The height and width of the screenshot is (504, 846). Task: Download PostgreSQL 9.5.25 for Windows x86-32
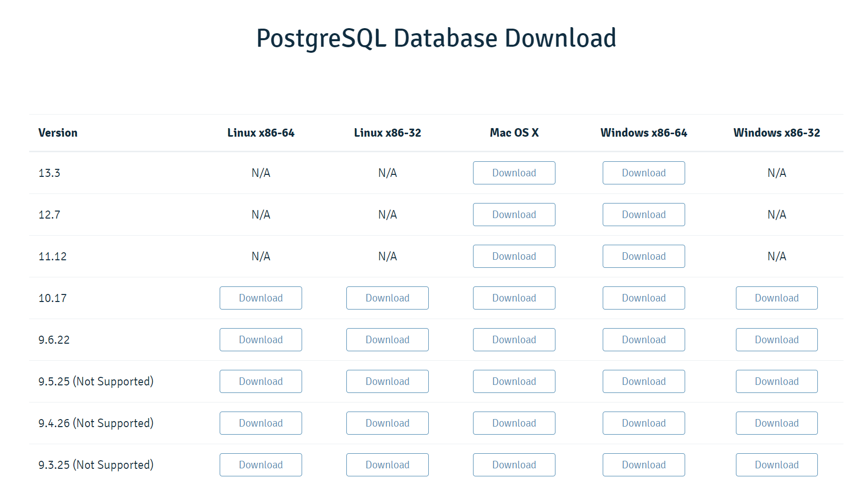click(777, 381)
